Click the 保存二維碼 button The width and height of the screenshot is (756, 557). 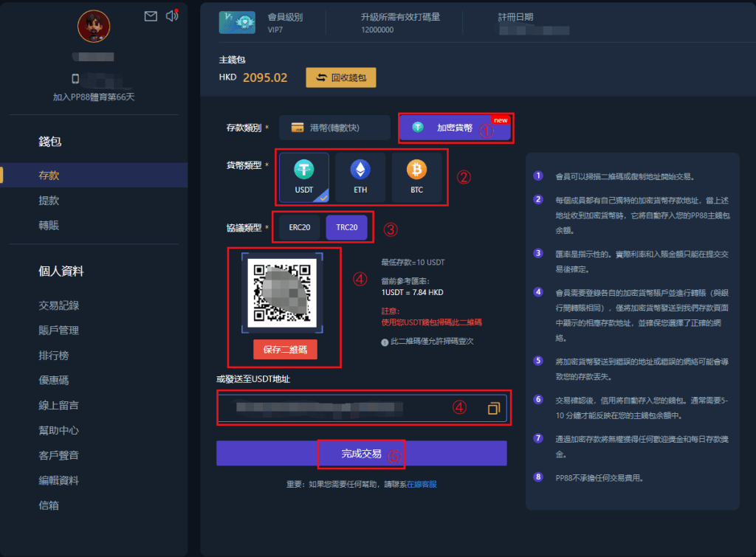[285, 350]
